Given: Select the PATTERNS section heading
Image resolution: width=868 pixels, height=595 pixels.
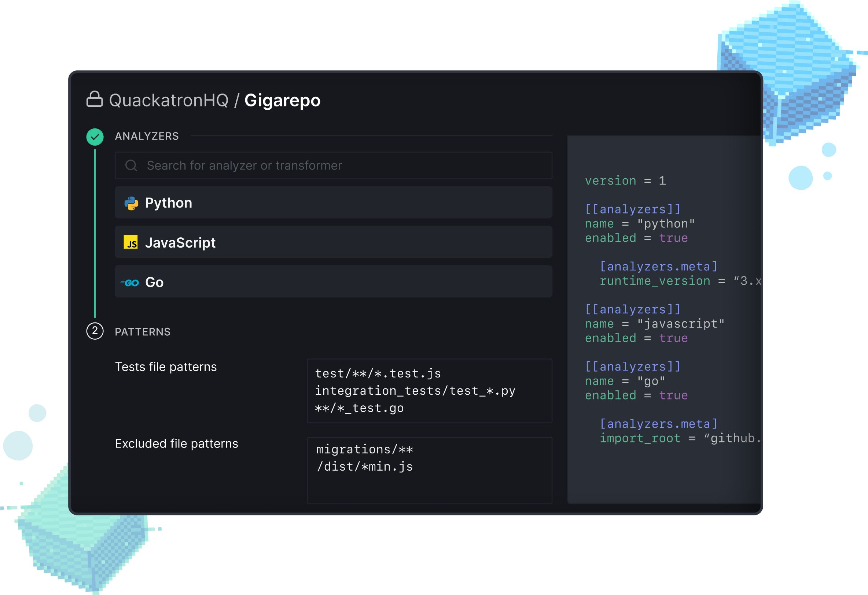Looking at the screenshot, I should tap(143, 332).
